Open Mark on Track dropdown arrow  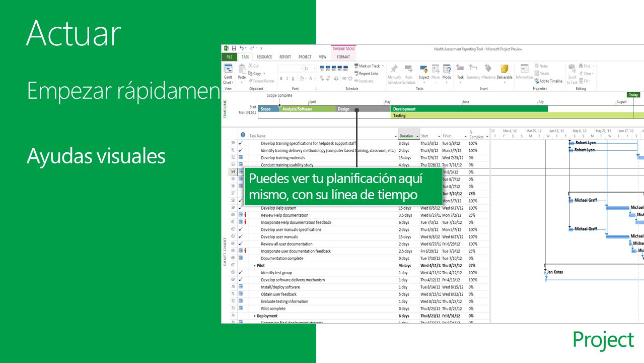383,66
